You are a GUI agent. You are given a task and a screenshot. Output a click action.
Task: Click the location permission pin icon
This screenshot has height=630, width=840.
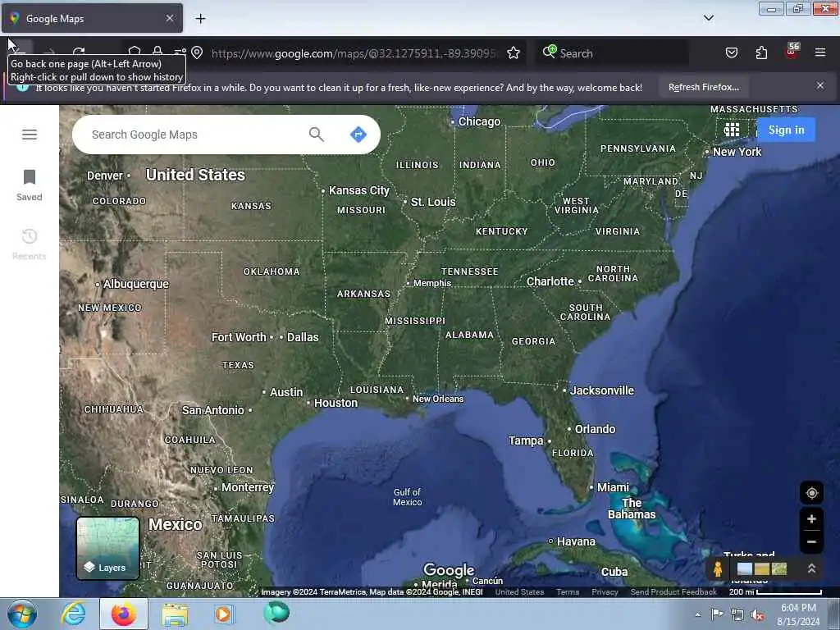pyautogui.click(x=197, y=52)
